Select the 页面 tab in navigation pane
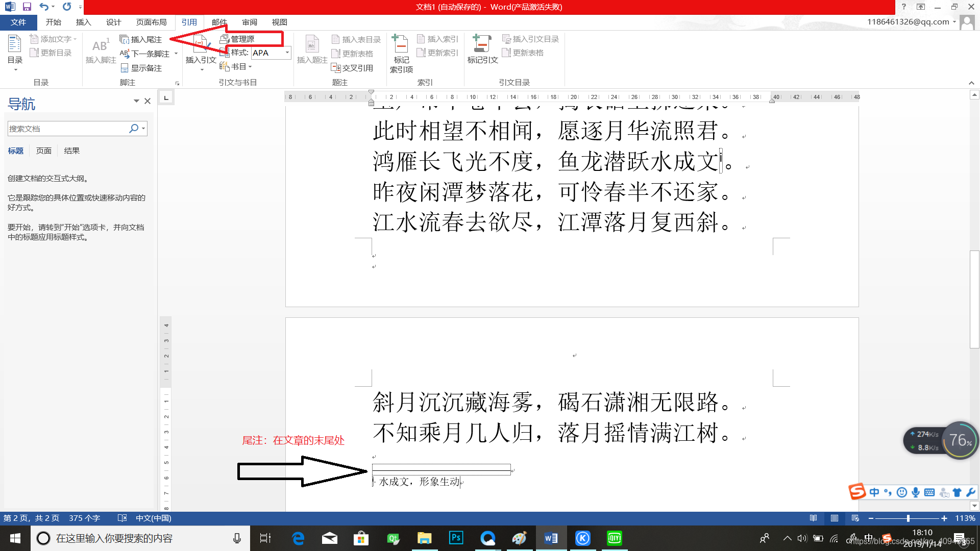The height and width of the screenshot is (551, 980). pos(44,151)
